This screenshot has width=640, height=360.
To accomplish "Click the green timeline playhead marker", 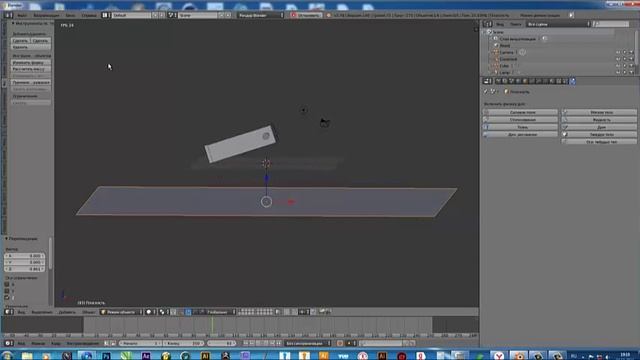I will tap(212, 325).
